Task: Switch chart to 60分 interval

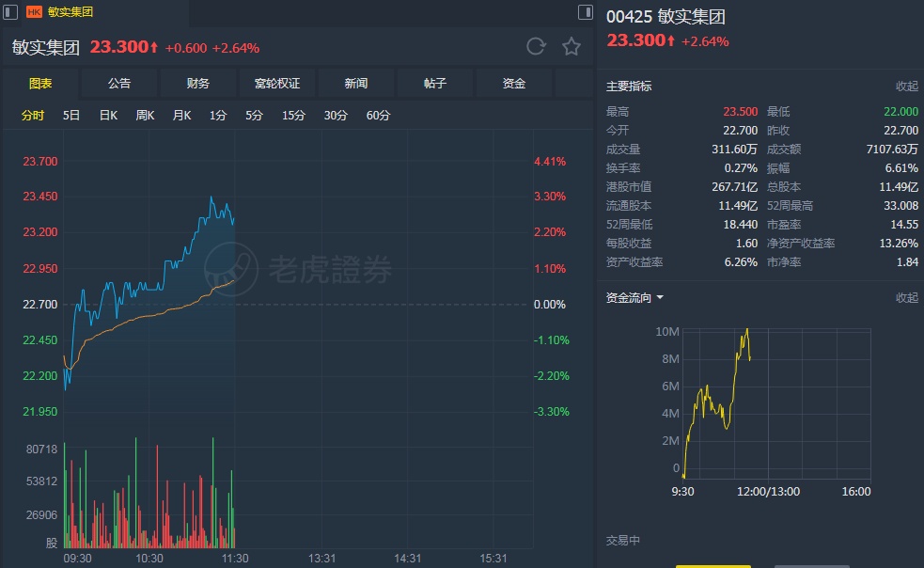Action: coord(378,116)
